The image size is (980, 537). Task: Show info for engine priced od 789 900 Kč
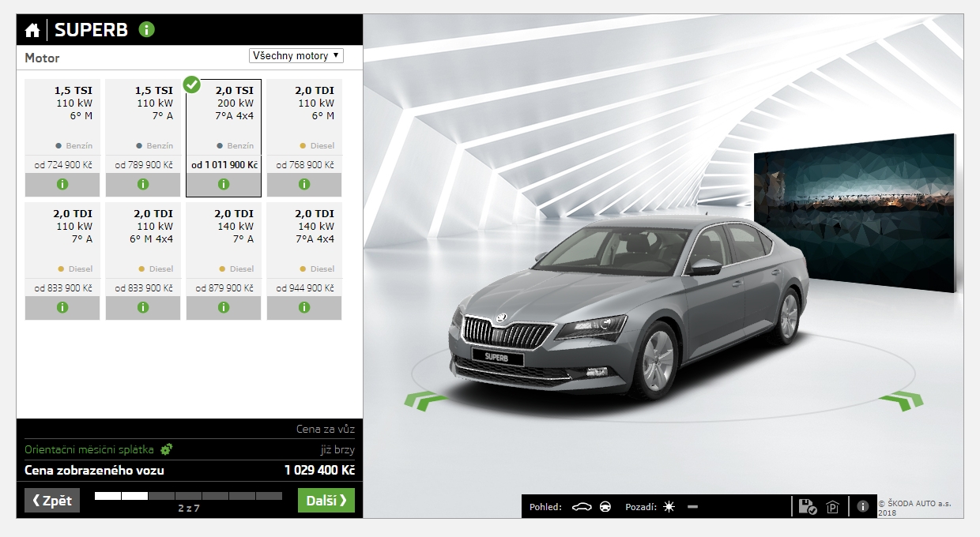tap(143, 184)
